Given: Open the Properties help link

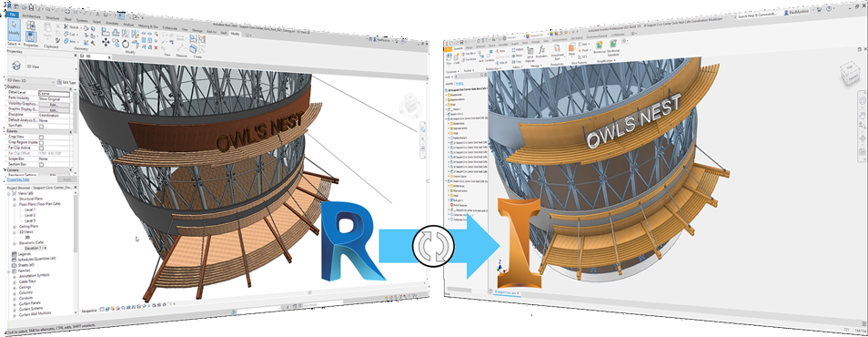Looking at the screenshot, I should 18,179.
